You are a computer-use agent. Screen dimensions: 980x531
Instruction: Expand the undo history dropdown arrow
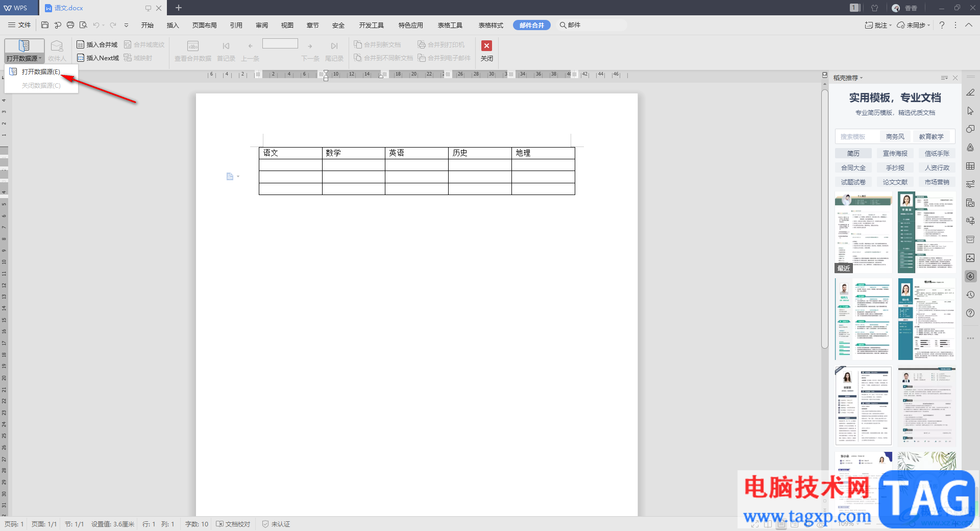(x=103, y=25)
